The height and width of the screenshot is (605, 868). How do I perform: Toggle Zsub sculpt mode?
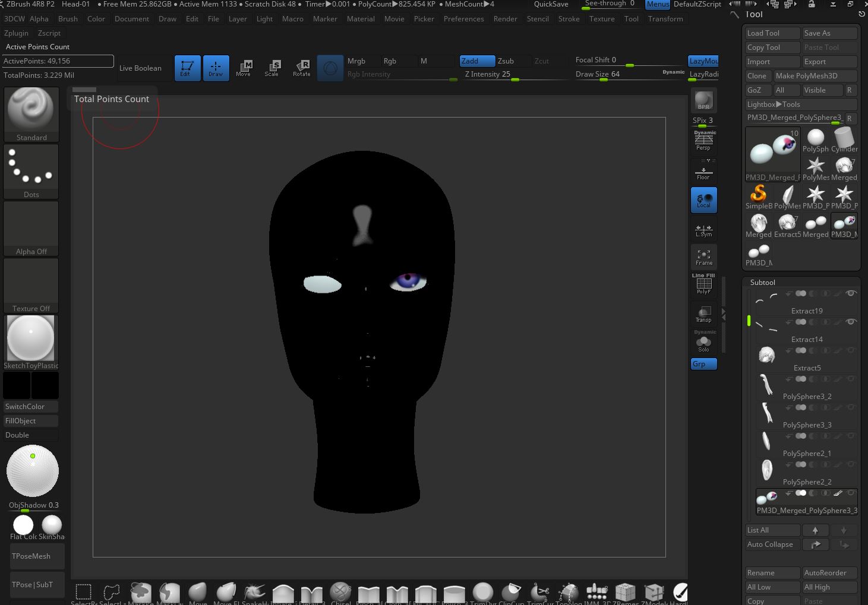[x=512, y=61]
